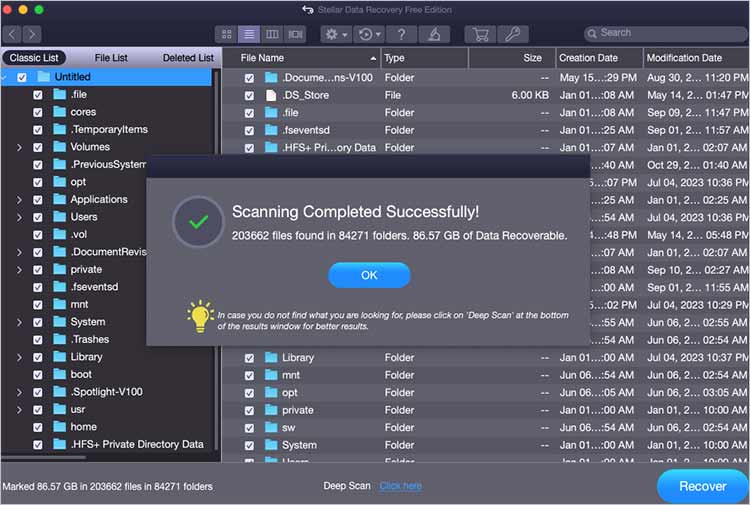Click OK in the scan completed dialog

[x=369, y=275]
